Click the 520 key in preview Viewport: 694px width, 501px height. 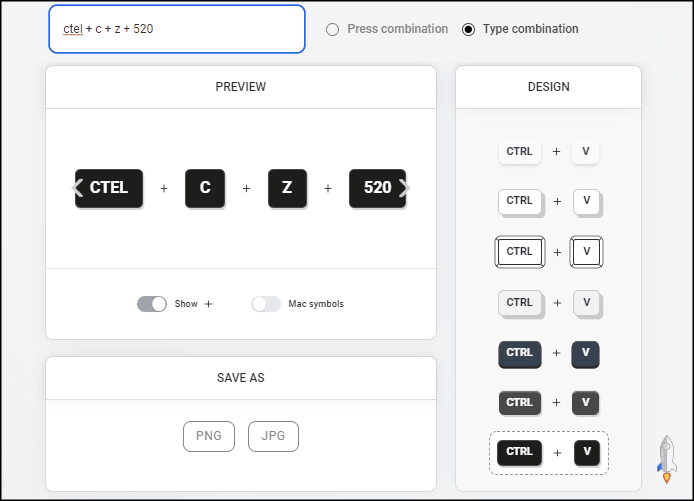(x=378, y=188)
